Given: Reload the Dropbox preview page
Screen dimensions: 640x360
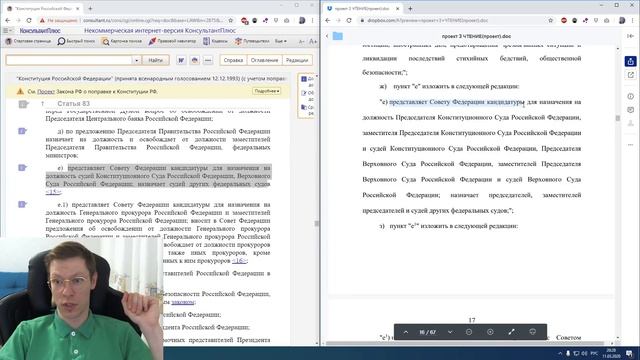Looking at the screenshot, I should [x=349, y=20].
